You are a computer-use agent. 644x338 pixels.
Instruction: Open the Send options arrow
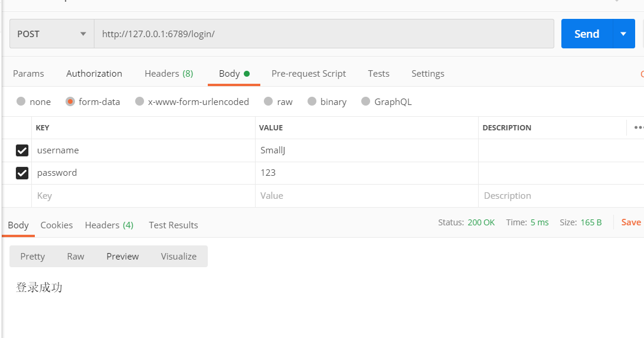point(623,34)
